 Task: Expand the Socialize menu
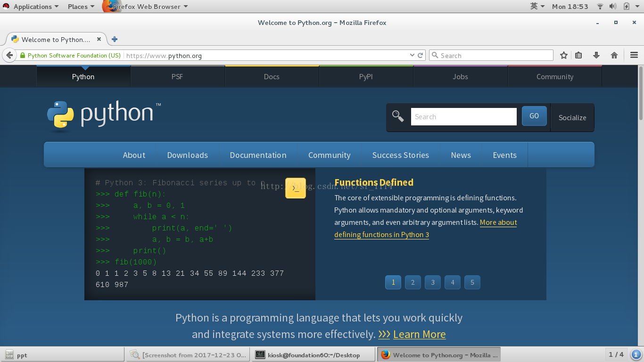pyautogui.click(x=572, y=117)
